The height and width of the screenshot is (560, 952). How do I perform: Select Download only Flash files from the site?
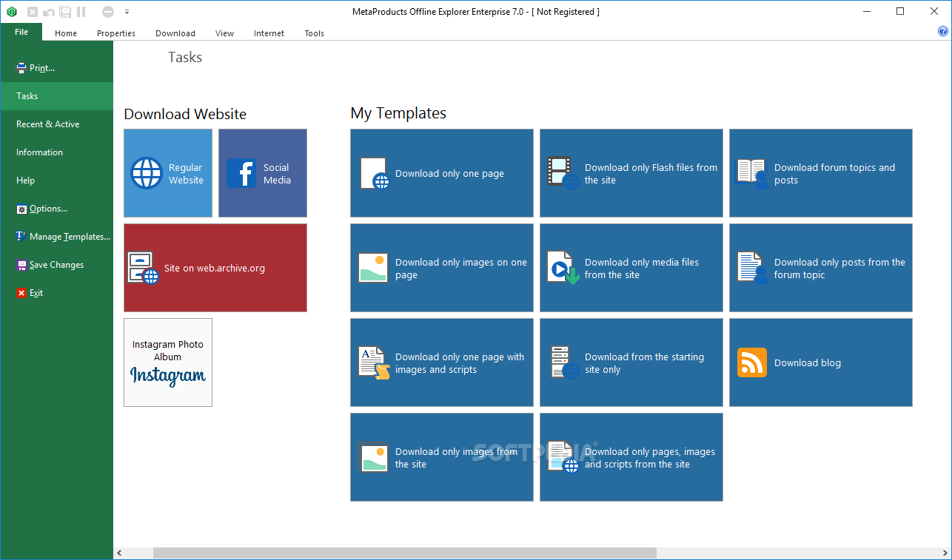point(631,173)
